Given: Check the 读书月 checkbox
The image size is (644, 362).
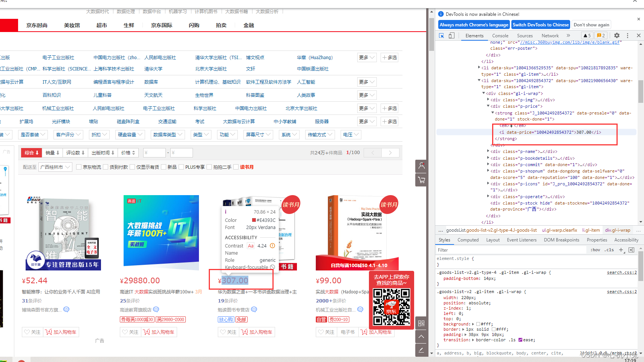Looking at the screenshot, I should (x=236, y=167).
